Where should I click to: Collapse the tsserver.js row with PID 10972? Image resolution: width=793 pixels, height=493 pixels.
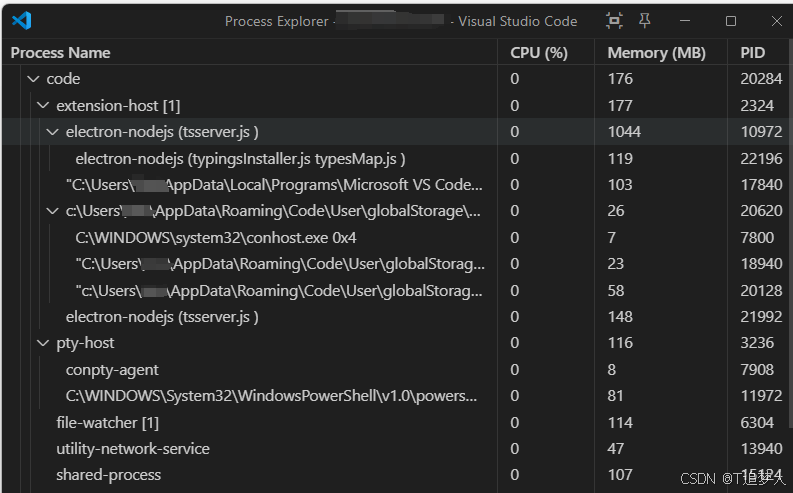coord(53,132)
